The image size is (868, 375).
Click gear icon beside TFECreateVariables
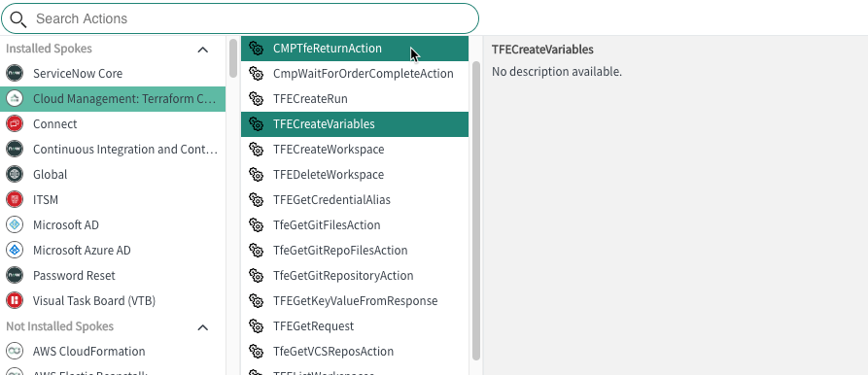[256, 124]
